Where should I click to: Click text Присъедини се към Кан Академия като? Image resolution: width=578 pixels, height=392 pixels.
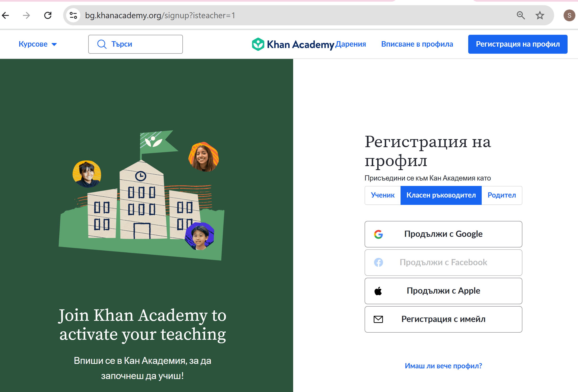click(428, 178)
